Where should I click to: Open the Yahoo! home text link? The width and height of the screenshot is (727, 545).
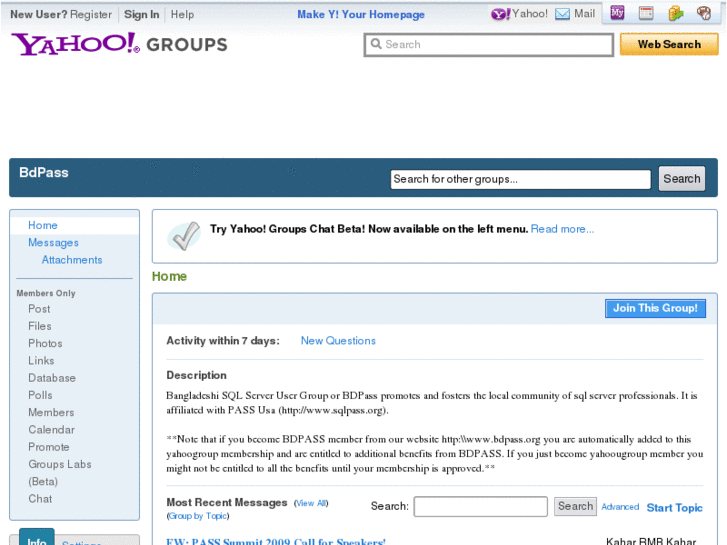[x=529, y=14]
